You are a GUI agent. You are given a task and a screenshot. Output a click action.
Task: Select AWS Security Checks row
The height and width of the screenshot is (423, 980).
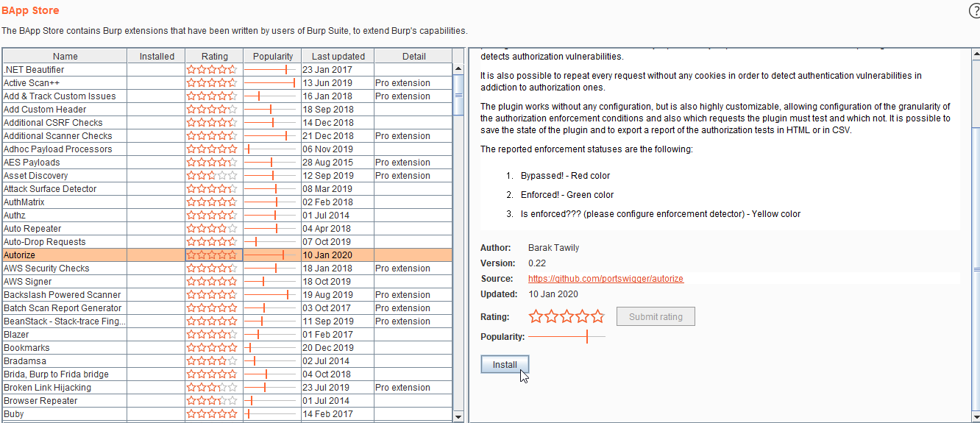point(227,268)
